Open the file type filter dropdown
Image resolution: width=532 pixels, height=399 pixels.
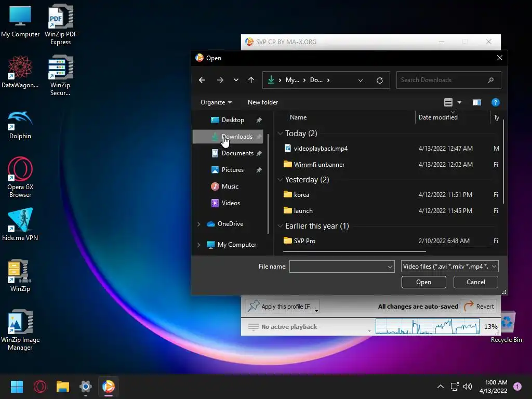(449, 267)
